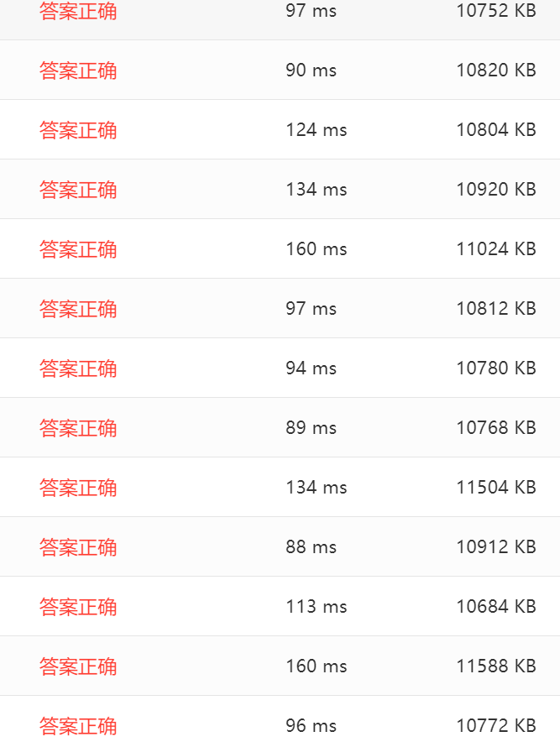Click the 10772 KB memory value

(x=496, y=725)
